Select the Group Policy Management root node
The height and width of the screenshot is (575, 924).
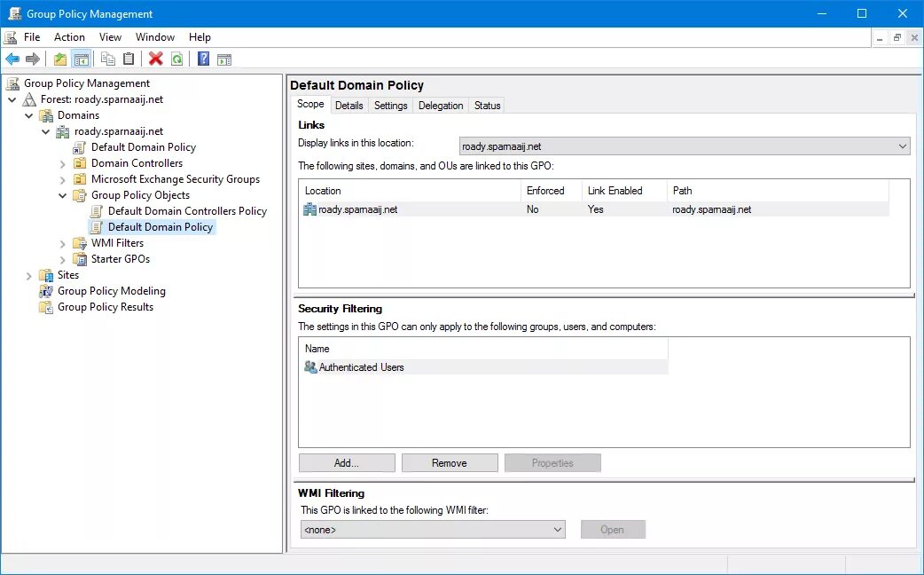[x=87, y=83]
